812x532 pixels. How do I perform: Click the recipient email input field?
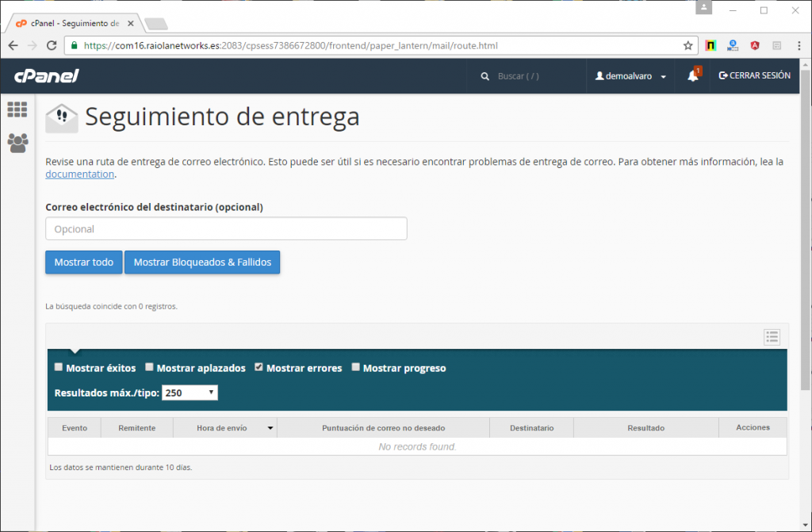click(226, 229)
